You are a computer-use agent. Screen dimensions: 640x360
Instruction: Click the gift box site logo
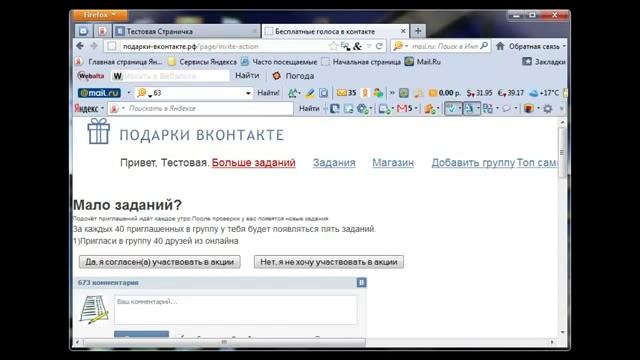(x=99, y=131)
